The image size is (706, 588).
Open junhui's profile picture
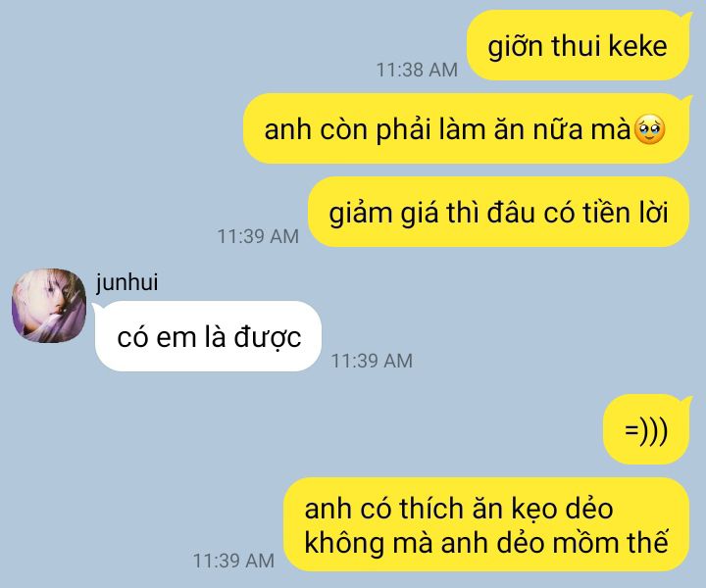click(x=49, y=306)
